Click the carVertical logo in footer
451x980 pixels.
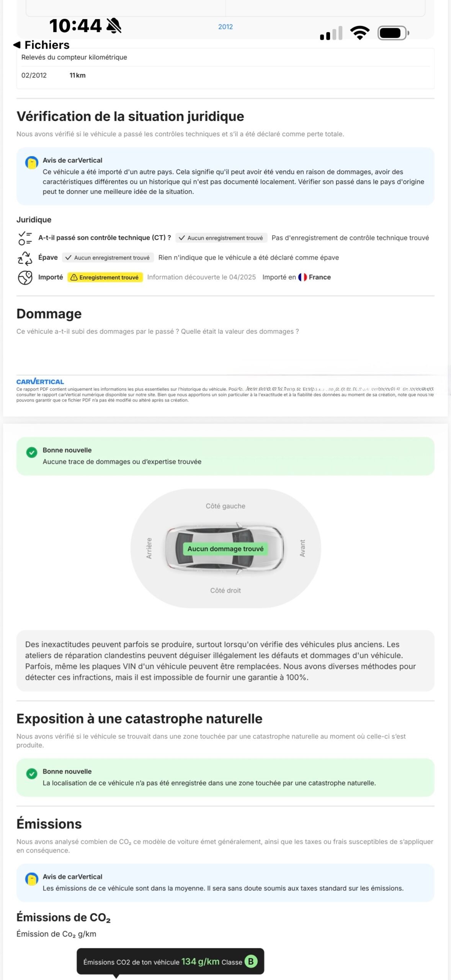point(40,381)
